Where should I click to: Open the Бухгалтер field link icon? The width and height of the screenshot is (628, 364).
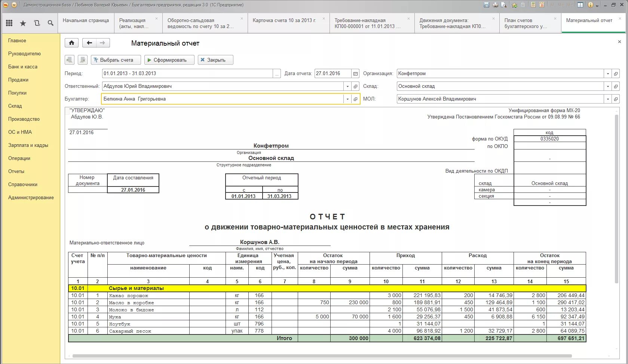click(x=356, y=99)
